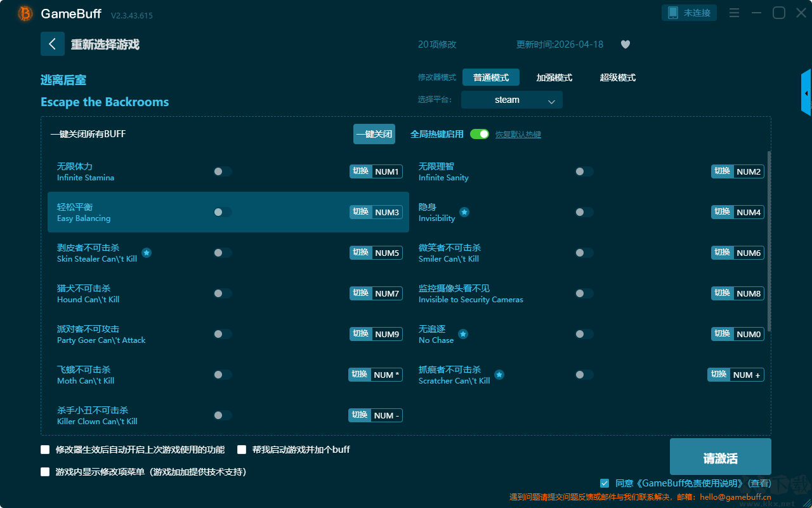Click the Escape the Backrooms game title
The width and height of the screenshot is (812, 508).
(105, 102)
